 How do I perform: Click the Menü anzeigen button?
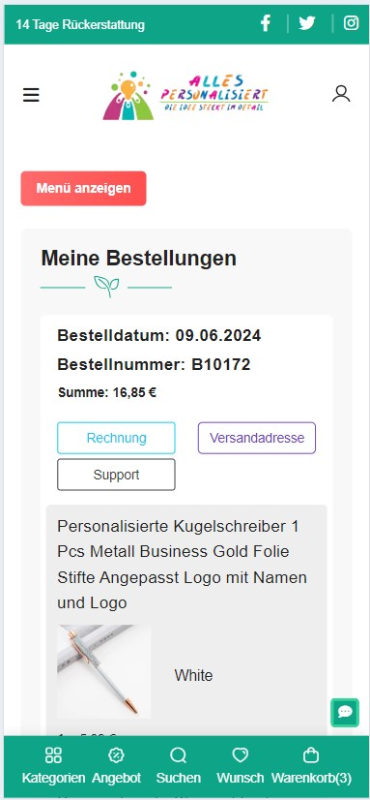click(x=84, y=188)
